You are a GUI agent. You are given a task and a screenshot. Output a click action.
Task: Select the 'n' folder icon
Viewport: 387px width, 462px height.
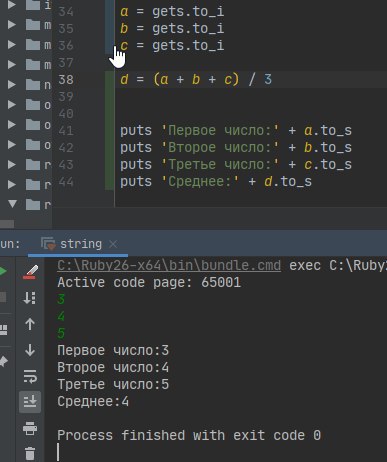pyautogui.click(x=33, y=84)
